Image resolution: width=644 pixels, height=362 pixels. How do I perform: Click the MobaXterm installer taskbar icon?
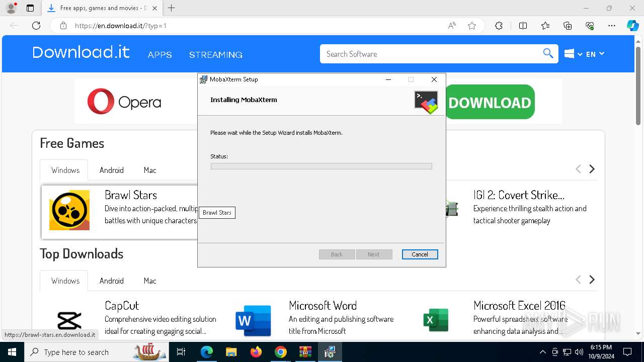330,352
